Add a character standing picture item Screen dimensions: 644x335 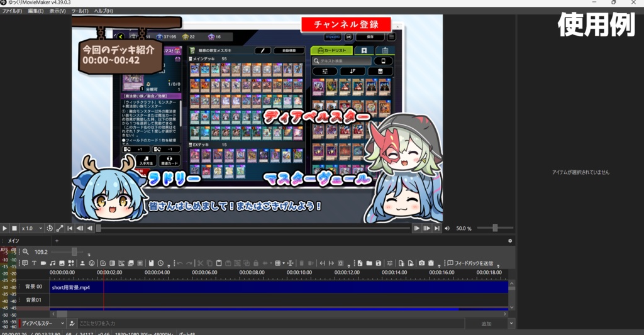[82, 263]
